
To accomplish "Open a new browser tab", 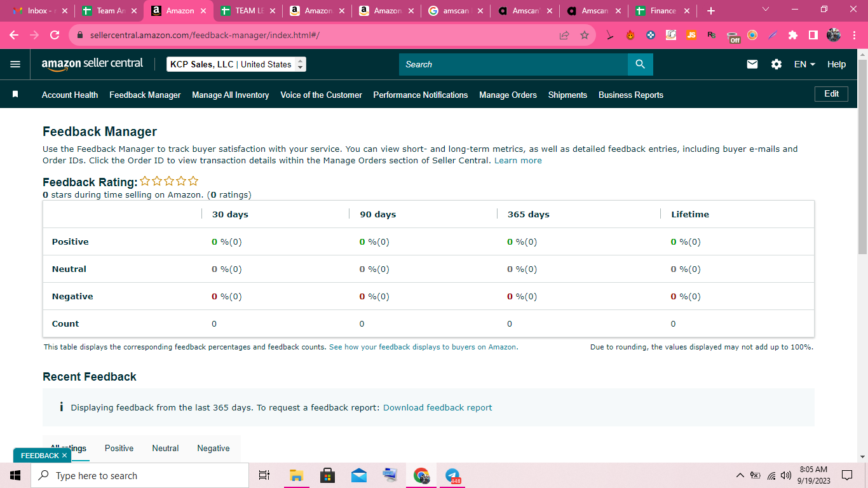I will pyautogui.click(x=711, y=11).
